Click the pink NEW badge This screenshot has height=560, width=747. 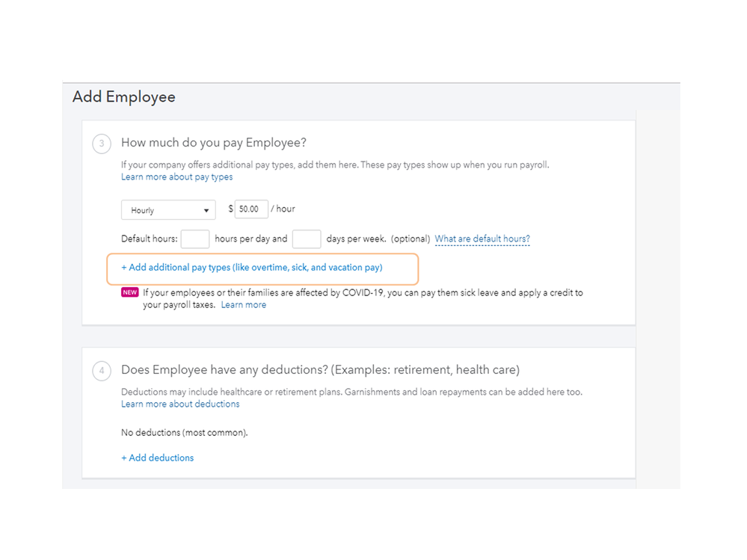(x=130, y=292)
